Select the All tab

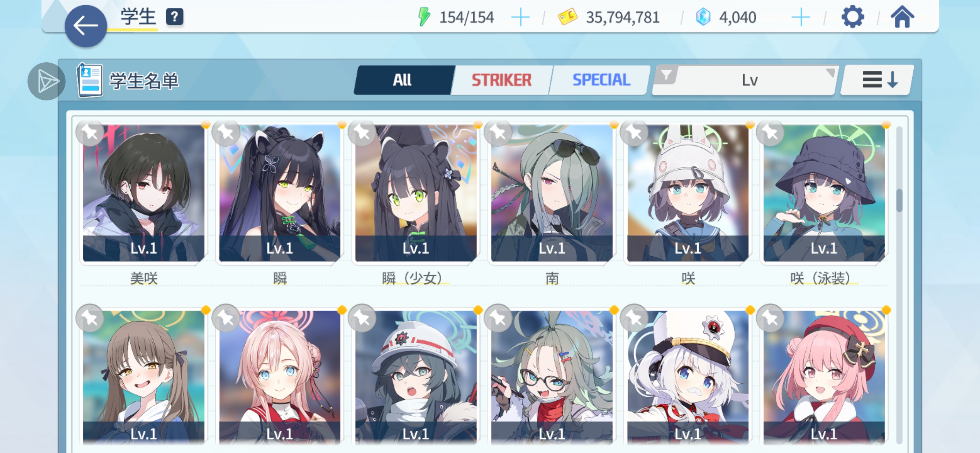[402, 80]
